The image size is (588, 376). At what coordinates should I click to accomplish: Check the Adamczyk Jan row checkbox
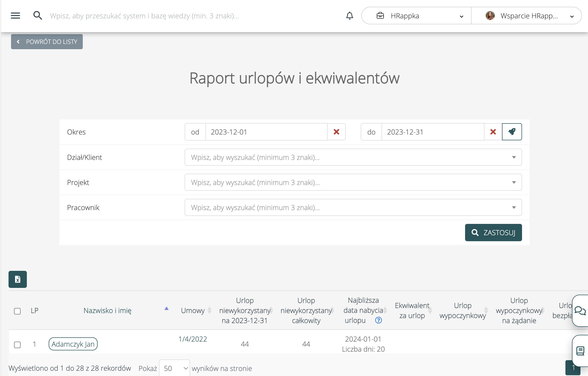pos(17,345)
